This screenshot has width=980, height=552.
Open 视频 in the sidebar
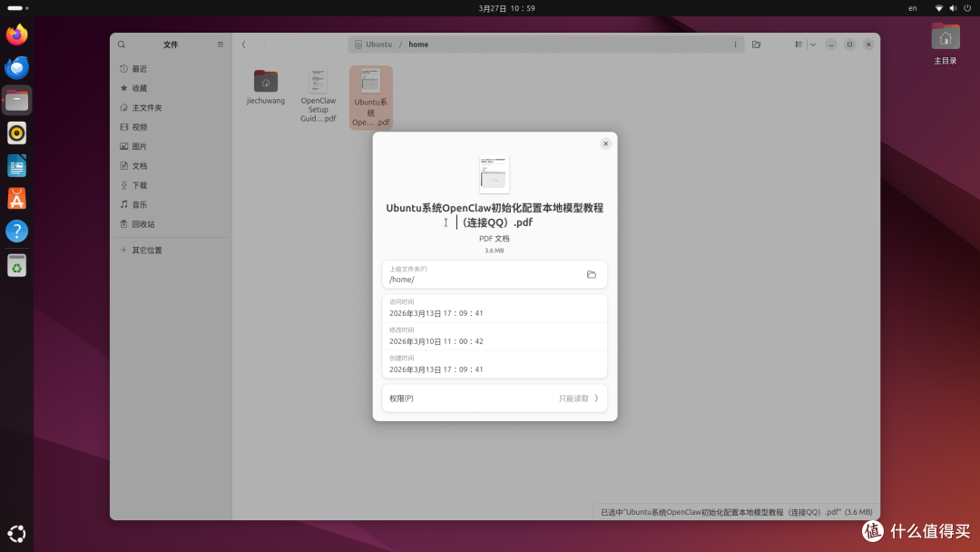170,127
